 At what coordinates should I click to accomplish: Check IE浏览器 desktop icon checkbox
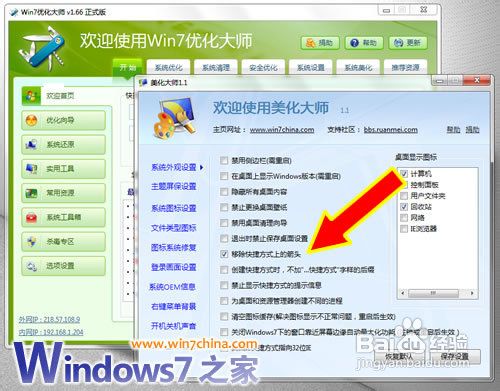click(404, 229)
